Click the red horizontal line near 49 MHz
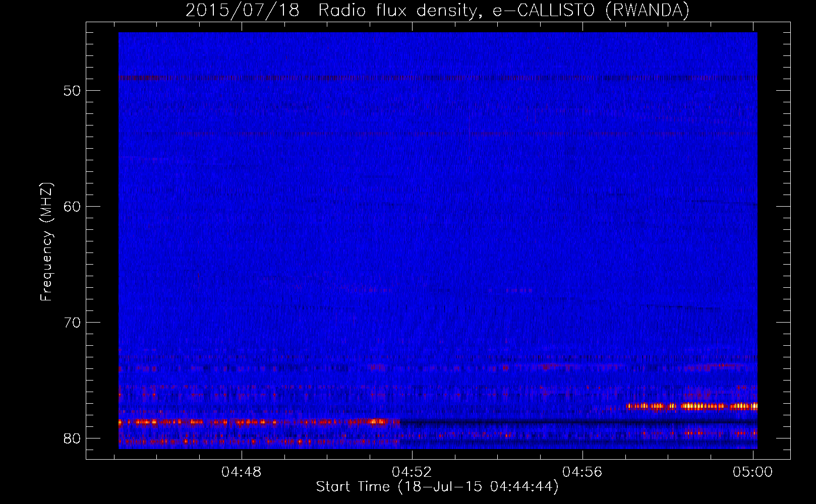The height and width of the screenshot is (504, 816). pos(438,78)
